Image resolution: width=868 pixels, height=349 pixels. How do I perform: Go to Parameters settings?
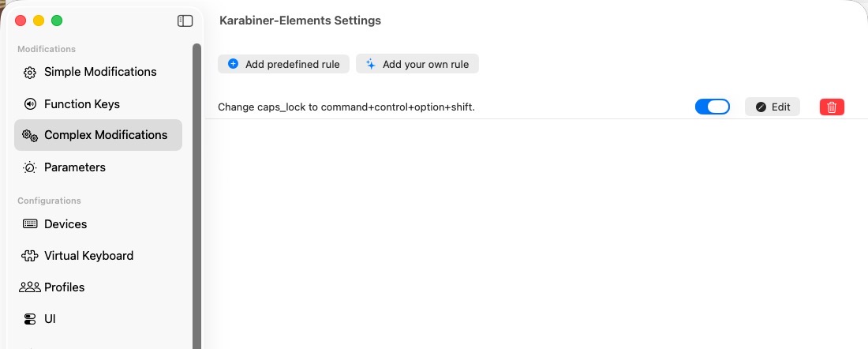[75, 167]
